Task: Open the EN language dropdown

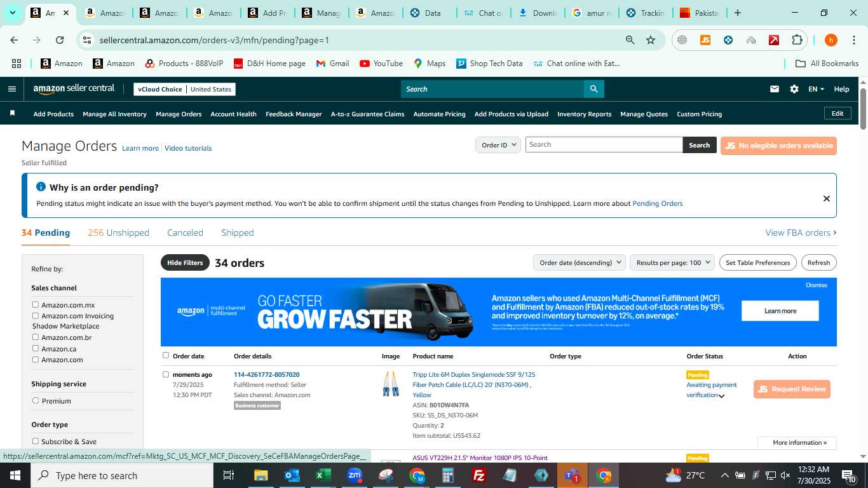Action: pyautogui.click(x=816, y=89)
